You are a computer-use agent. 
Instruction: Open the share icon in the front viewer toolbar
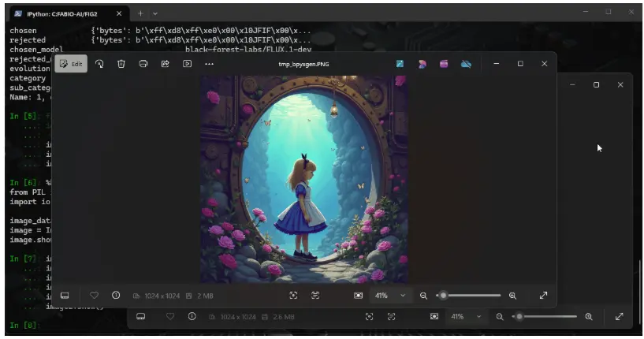coord(166,64)
